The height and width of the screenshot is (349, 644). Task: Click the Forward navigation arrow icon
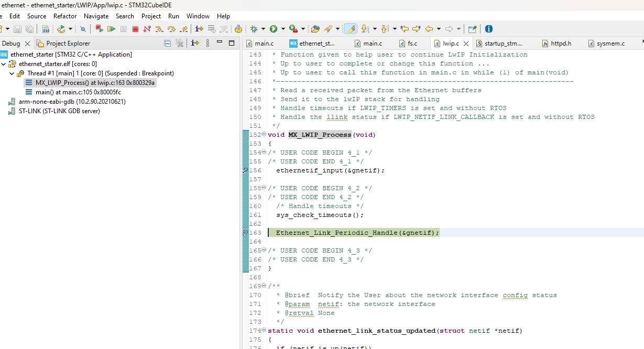click(x=449, y=29)
